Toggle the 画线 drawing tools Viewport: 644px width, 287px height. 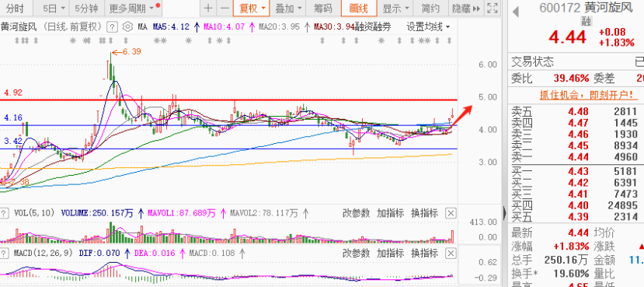359,9
